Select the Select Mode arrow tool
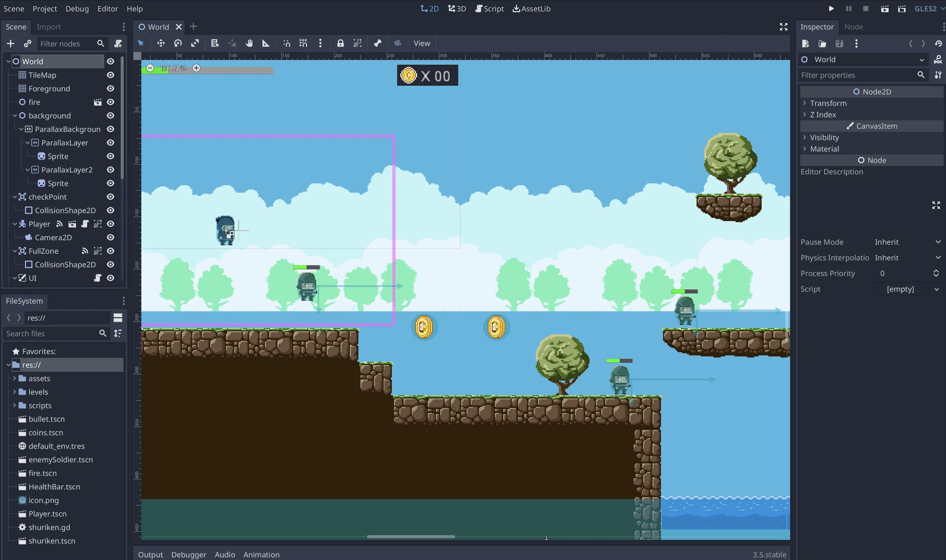This screenshot has height=560, width=946. pos(141,43)
